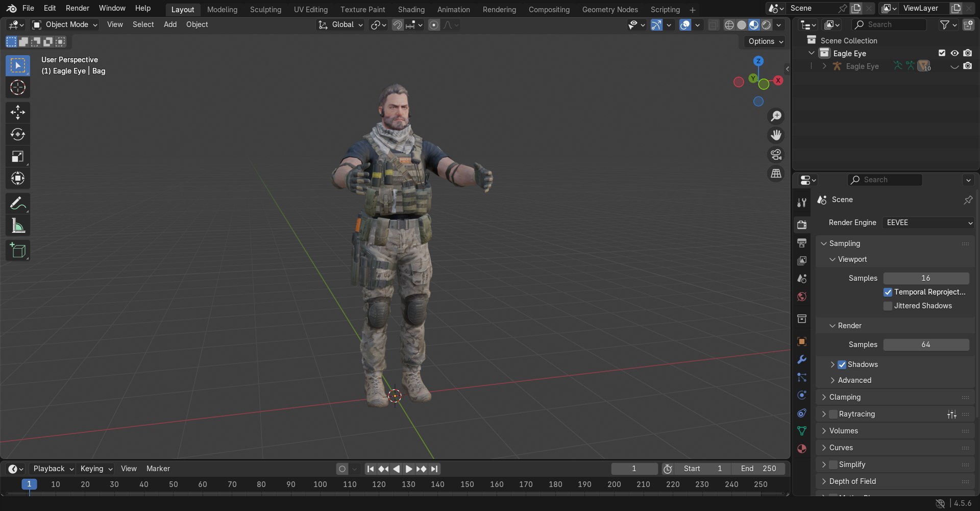Toggle X-ray mode in viewport header
This screenshot has width=980, height=511.
(713, 25)
